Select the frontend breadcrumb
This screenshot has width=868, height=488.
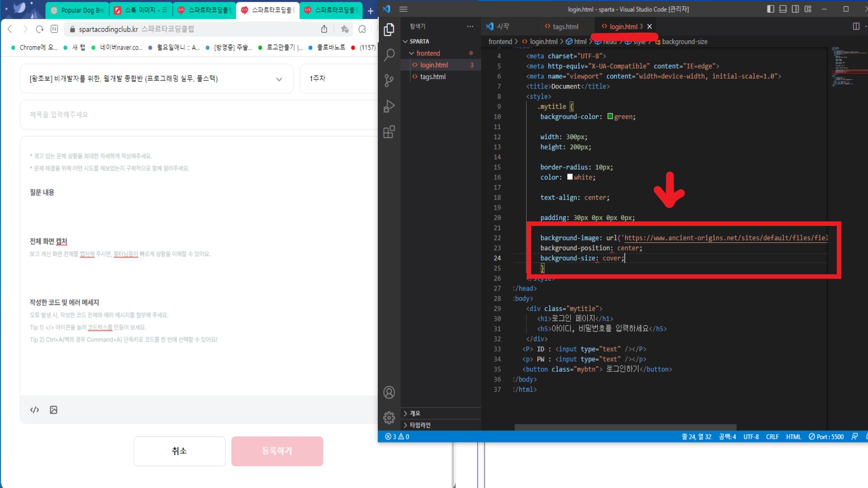[x=500, y=42]
